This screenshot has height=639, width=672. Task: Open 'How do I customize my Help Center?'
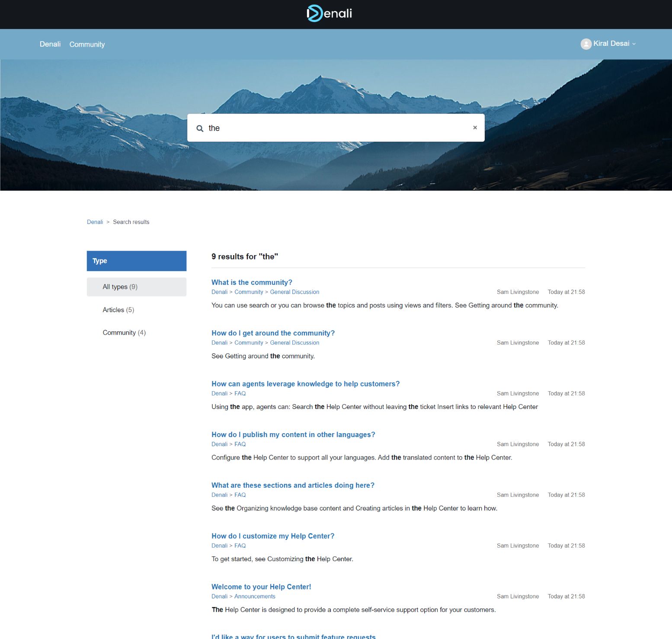[x=273, y=536]
